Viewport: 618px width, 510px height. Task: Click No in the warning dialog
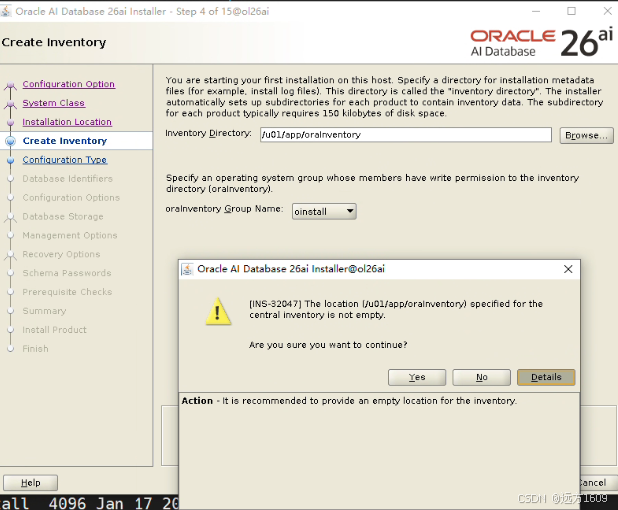point(482,377)
